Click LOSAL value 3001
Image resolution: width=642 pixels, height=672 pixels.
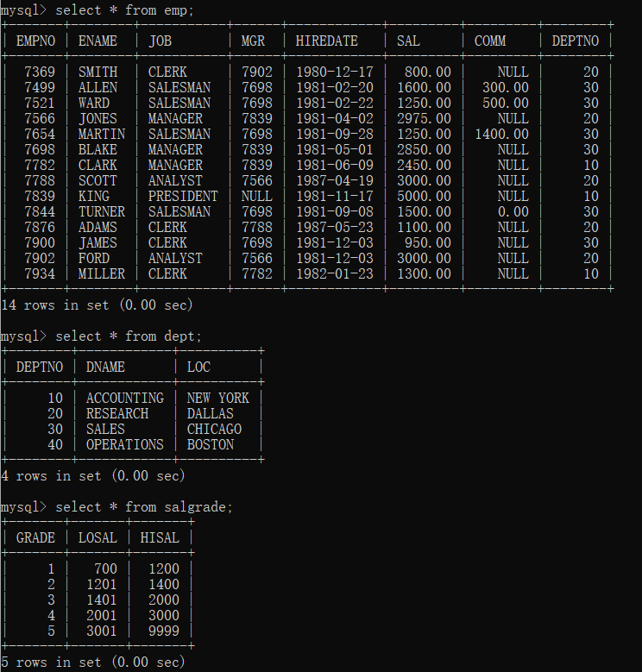coord(102,631)
